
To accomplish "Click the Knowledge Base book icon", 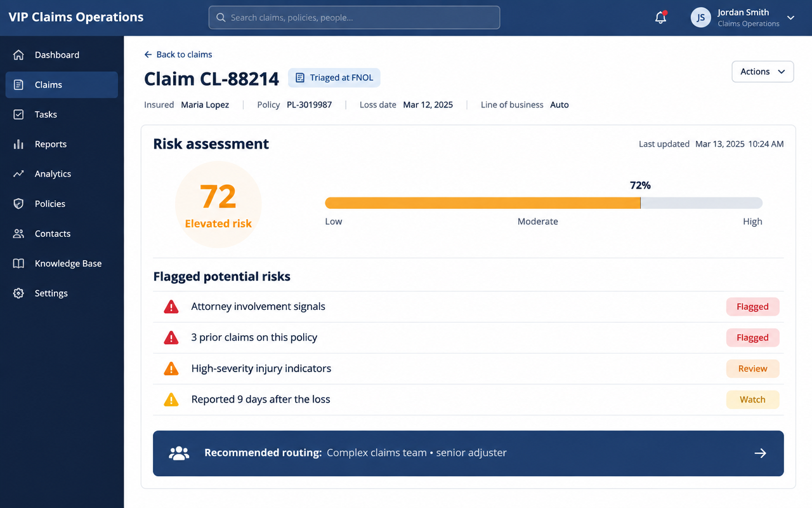I will (x=18, y=264).
